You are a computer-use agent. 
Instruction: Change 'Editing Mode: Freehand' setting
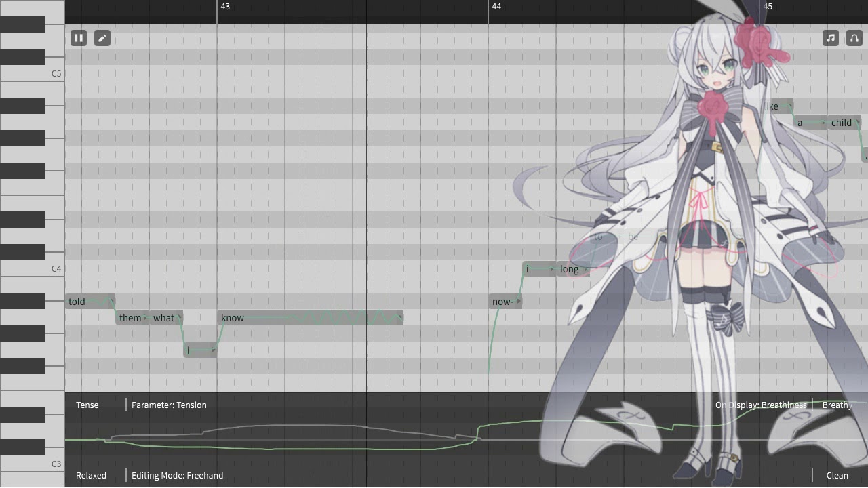point(177,475)
